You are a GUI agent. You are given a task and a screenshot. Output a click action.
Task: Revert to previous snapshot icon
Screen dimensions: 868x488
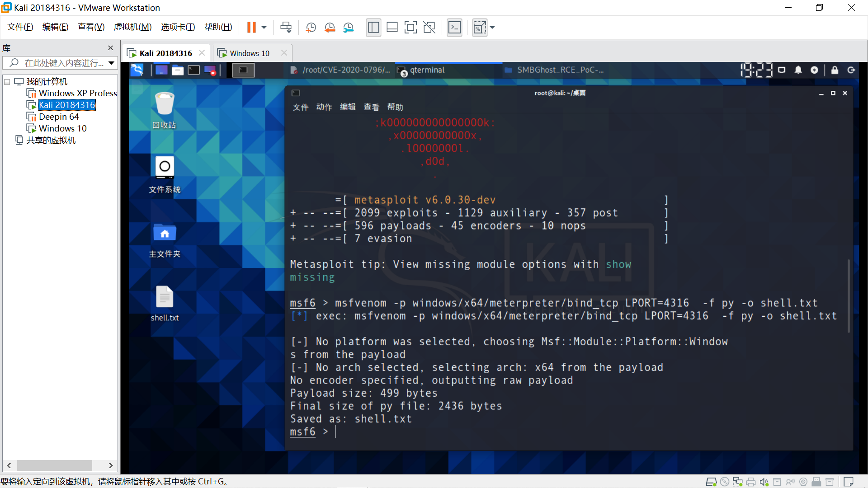(330, 28)
